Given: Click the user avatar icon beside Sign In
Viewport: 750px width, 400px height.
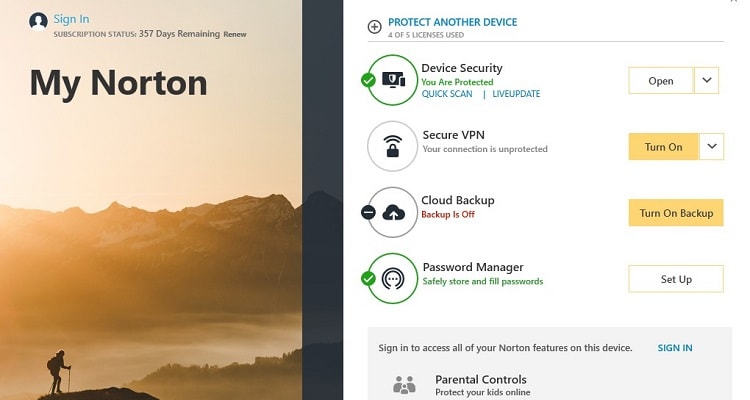Looking at the screenshot, I should pyautogui.click(x=38, y=21).
